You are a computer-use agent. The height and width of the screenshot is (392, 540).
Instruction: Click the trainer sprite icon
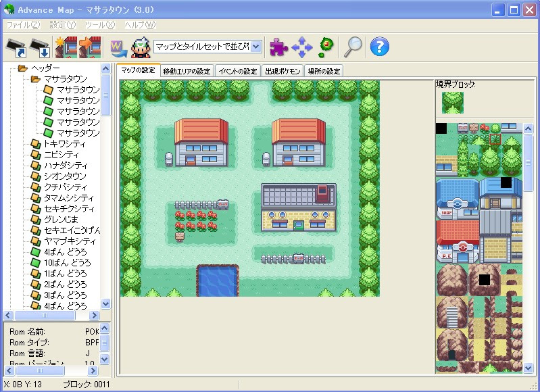[x=141, y=47]
